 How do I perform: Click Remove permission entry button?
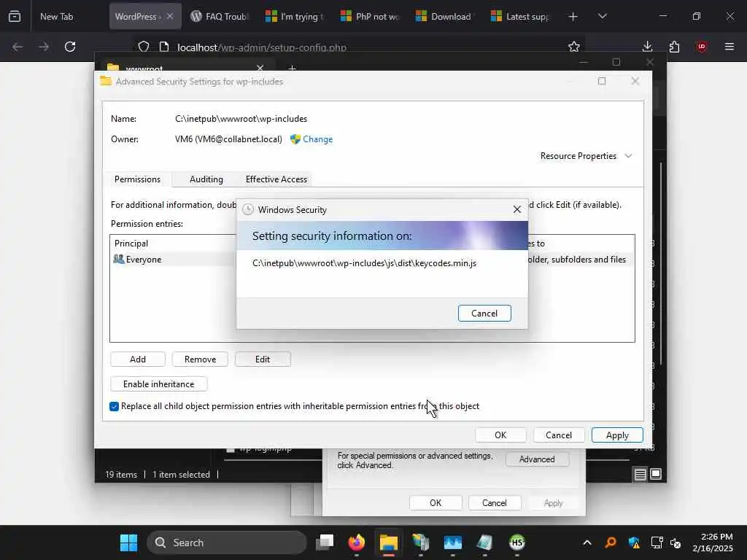pos(200,359)
